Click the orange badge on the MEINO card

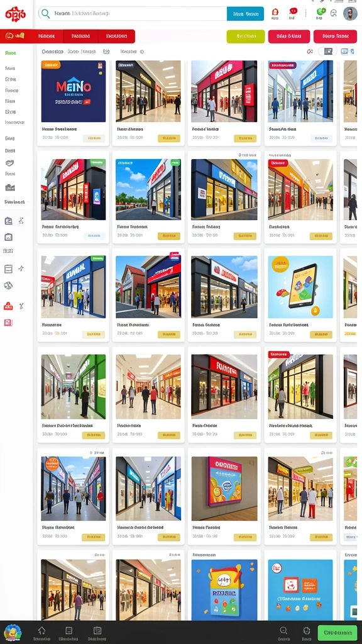[51, 65]
